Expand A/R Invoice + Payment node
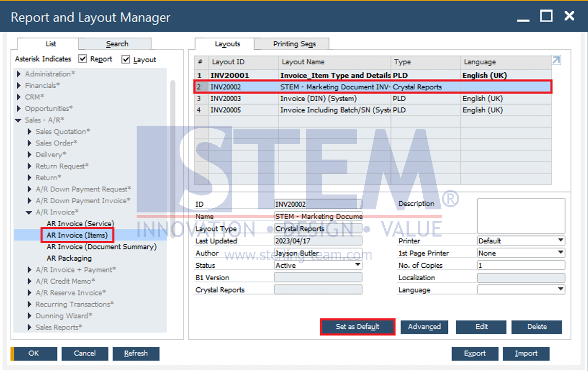The image size is (588, 372). tap(30, 270)
